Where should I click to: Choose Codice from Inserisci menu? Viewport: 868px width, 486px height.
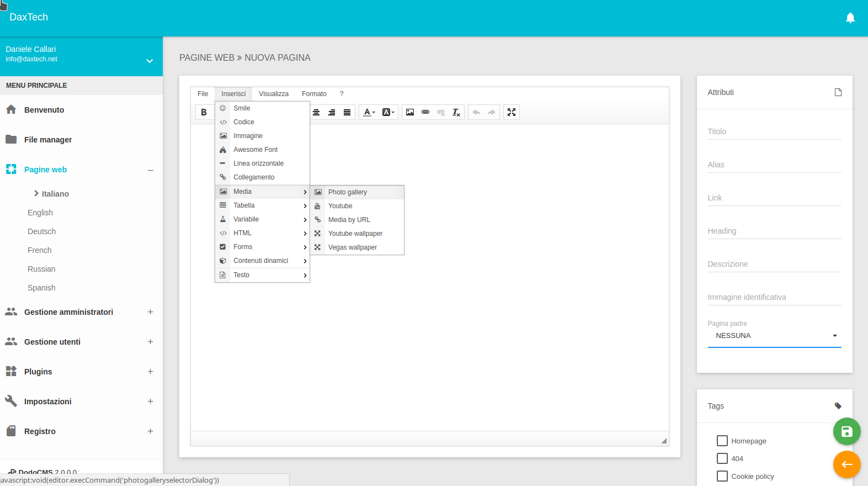262,122
